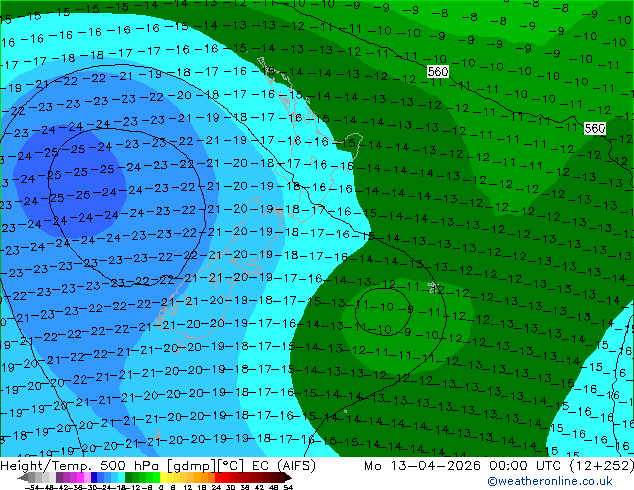This screenshot has height=490, width=634.
Task: Select the 'Height/Temp. 500 hPa' title text
Action: click(x=81, y=466)
